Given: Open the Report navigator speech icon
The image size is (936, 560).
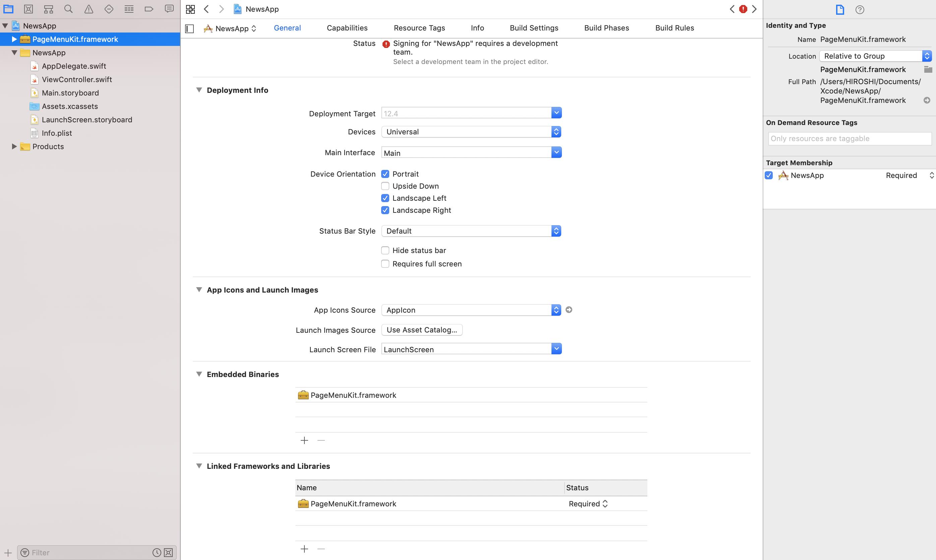Looking at the screenshot, I should pos(169,9).
